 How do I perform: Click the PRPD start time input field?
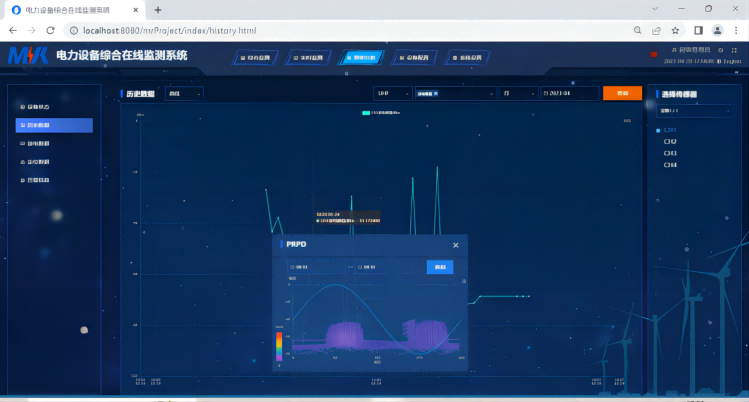[315, 267]
